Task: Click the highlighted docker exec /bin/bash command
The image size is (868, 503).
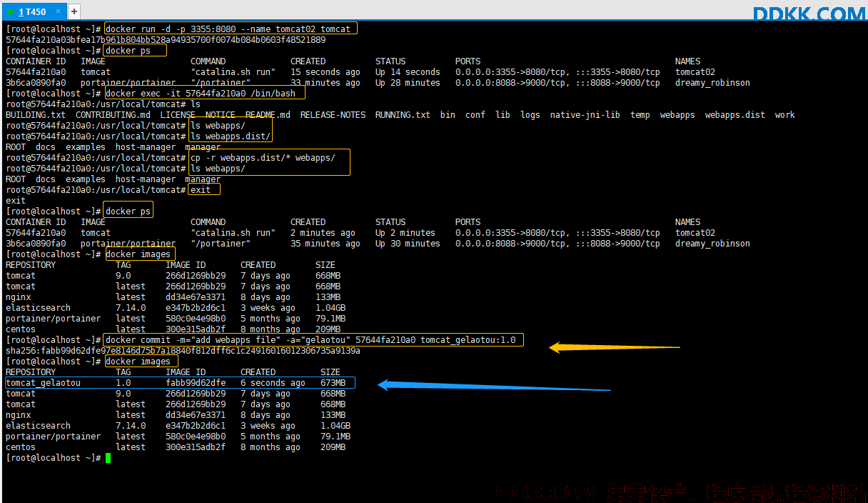Action: 205,94
